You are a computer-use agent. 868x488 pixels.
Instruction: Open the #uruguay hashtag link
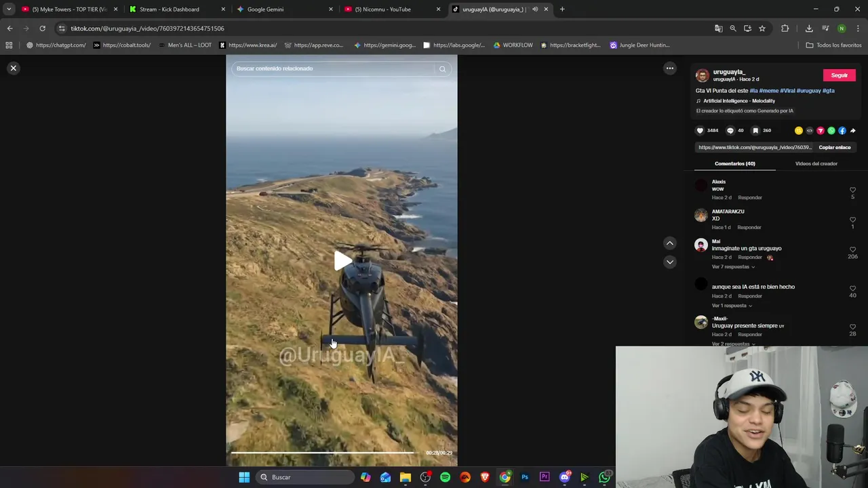(808, 90)
